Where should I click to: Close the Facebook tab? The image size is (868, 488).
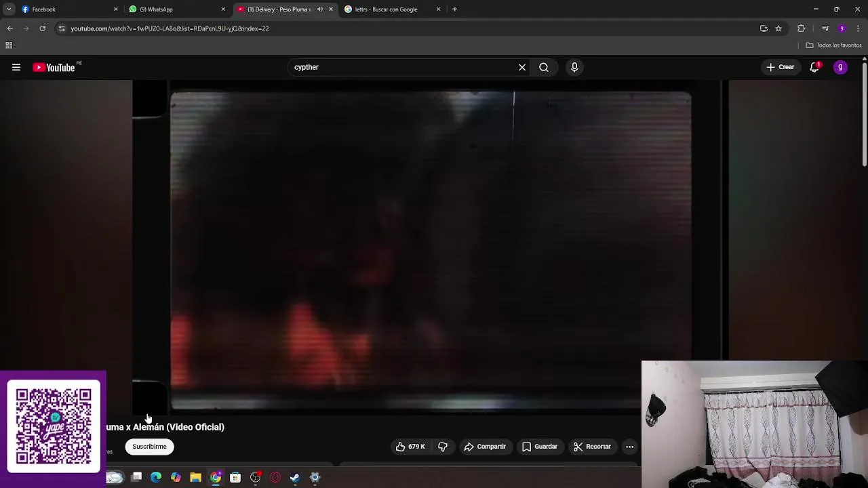click(115, 9)
